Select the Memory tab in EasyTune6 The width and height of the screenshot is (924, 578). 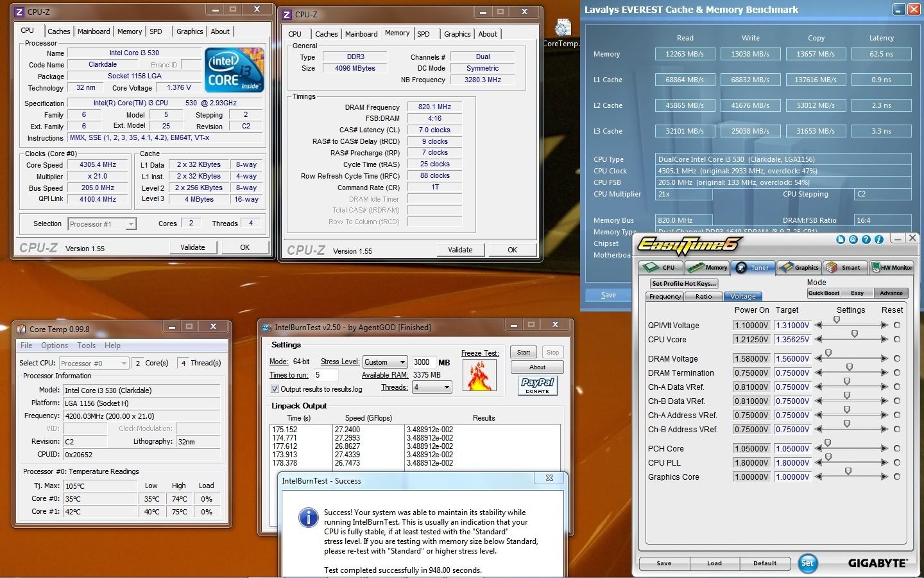pos(708,268)
